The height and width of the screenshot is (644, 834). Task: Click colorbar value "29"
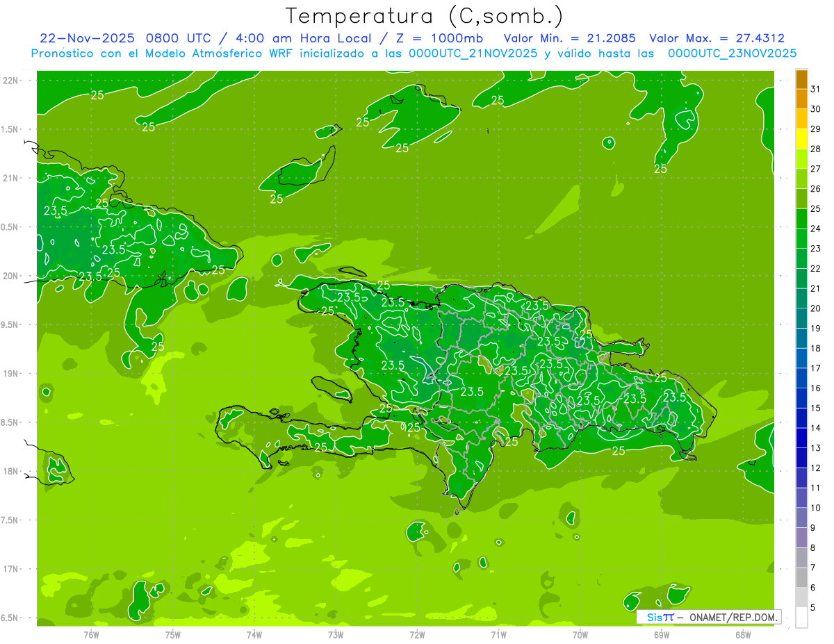click(x=816, y=129)
